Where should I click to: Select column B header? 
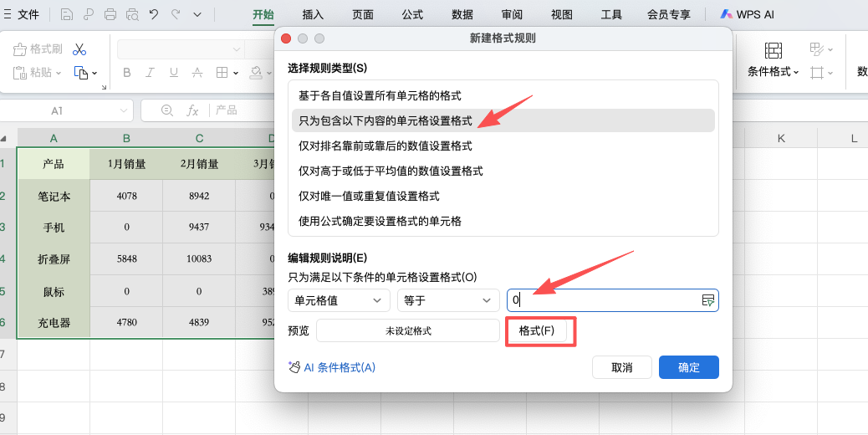coord(126,138)
